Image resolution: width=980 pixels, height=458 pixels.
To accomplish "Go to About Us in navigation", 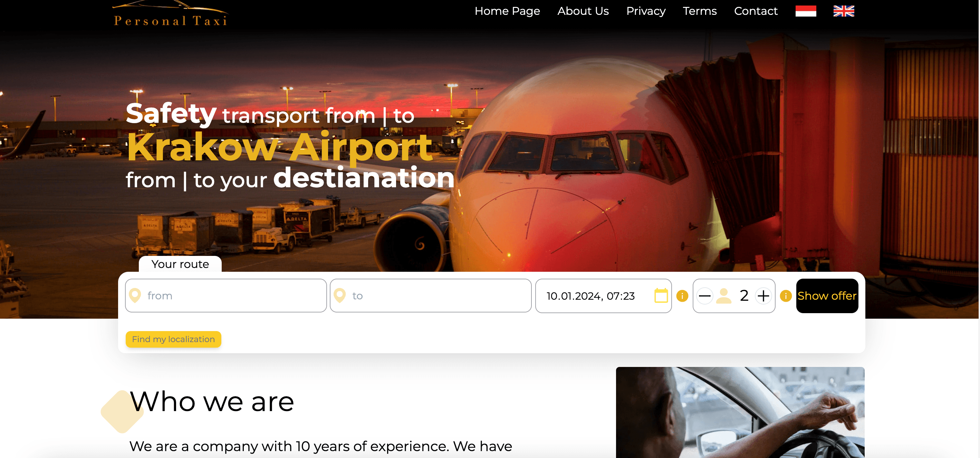I will click(583, 11).
